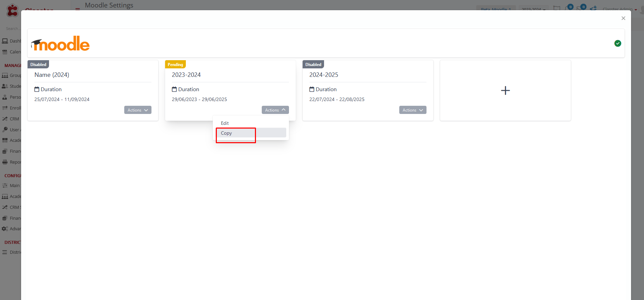Open Actions dropdown for Name (2024)
Viewport: 644px width, 300px height.
click(x=138, y=110)
